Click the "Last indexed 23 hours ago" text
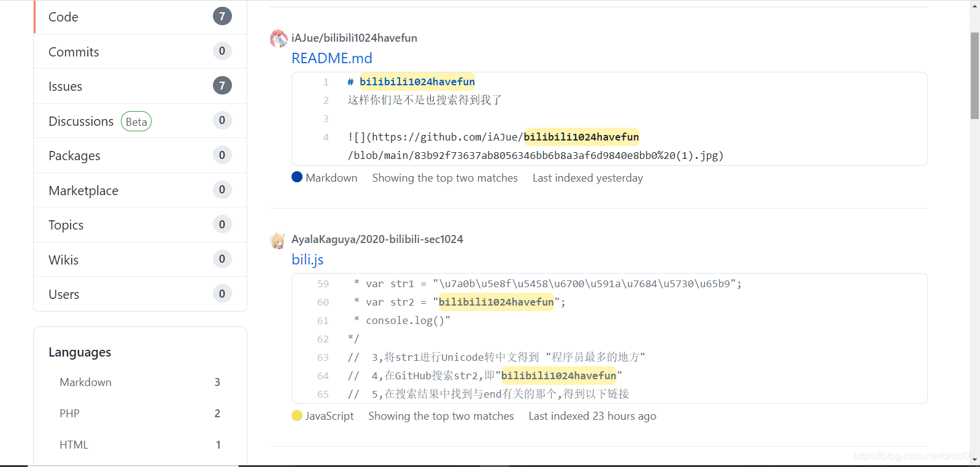Image resolution: width=980 pixels, height=467 pixels. coord(593,416)
